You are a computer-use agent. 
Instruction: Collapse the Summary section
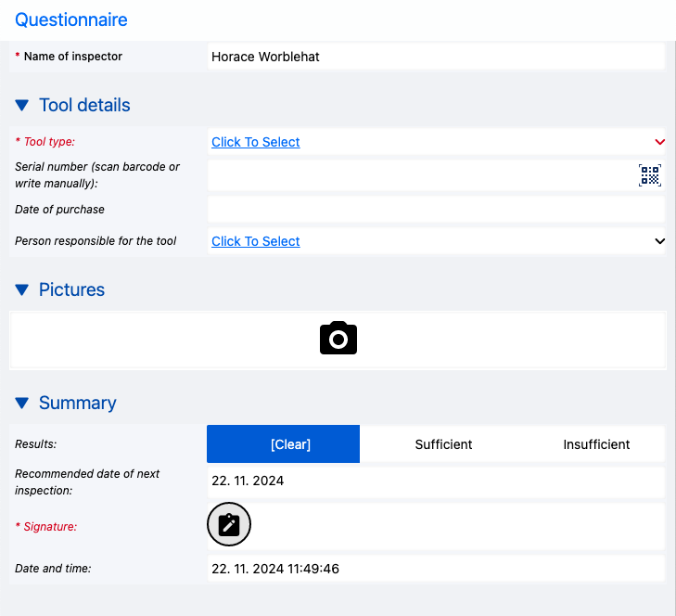coord(21,403)
